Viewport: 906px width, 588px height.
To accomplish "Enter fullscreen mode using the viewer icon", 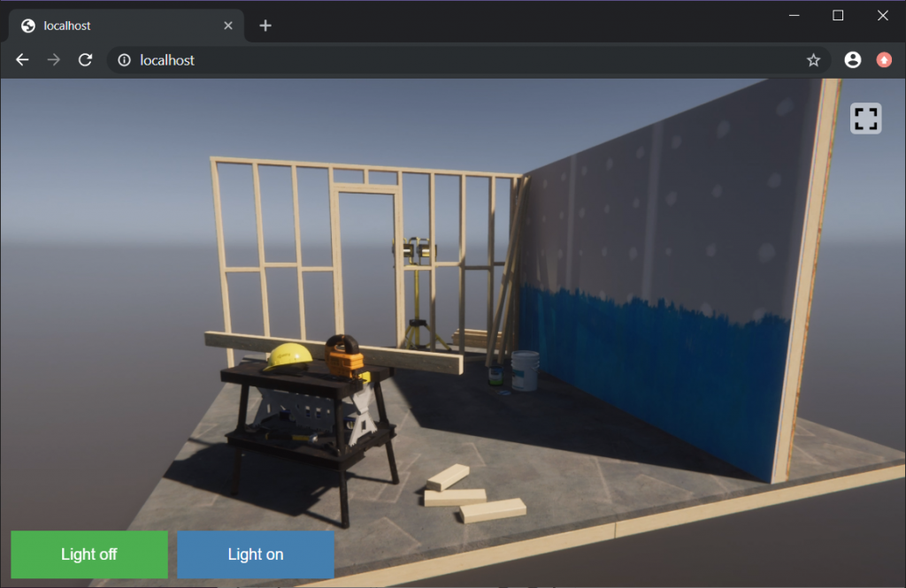I will click(865, 118).
